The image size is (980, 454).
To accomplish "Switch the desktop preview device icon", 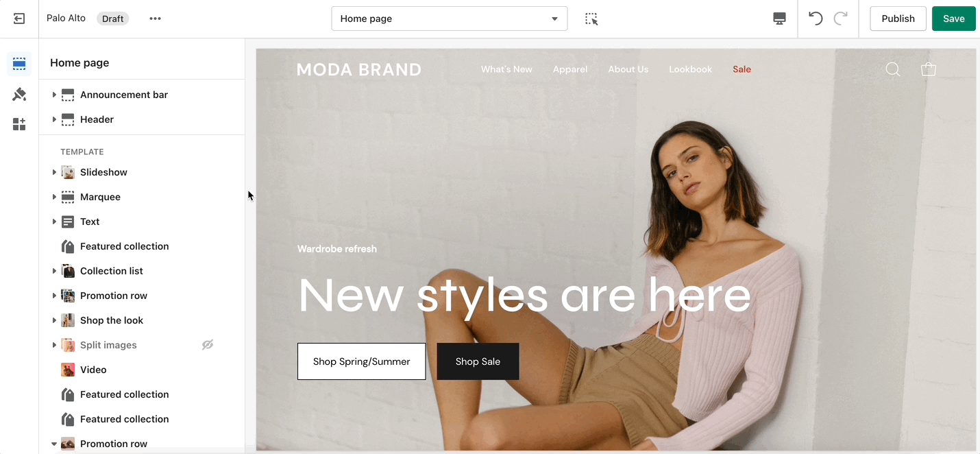I will (779, 19).
